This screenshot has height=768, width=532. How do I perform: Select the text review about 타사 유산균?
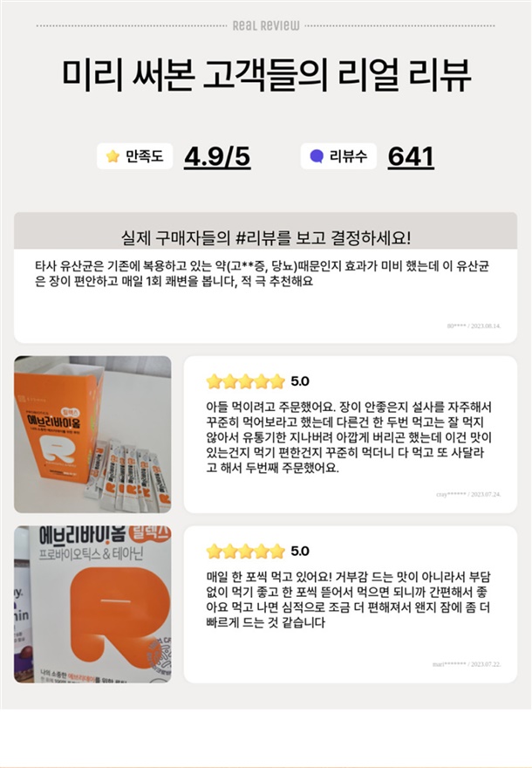pyautogui.click(x=262, y=274)
